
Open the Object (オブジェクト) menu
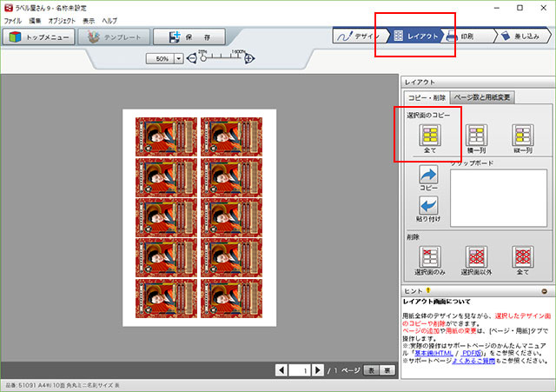[x=62, y=21]
